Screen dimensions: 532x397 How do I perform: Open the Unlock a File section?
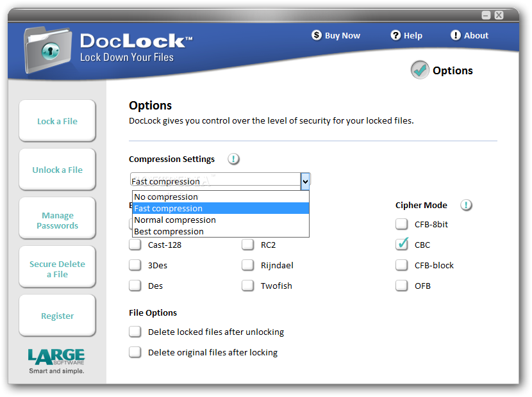tap(57, 170)
